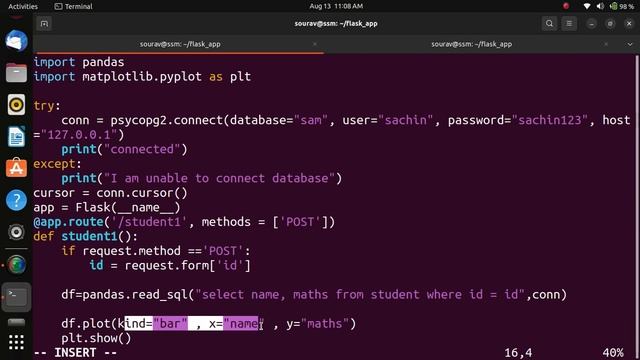The height and width of the screenshot is (360, 640).
Task: Click "if request.method =='POST':" line
Action: tap(156, 251)
